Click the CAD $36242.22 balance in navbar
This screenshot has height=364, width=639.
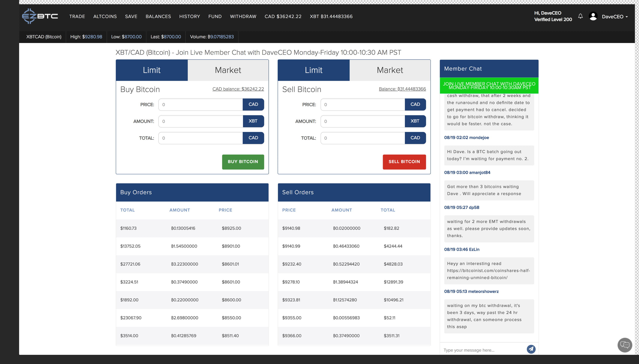coord(283,16)
